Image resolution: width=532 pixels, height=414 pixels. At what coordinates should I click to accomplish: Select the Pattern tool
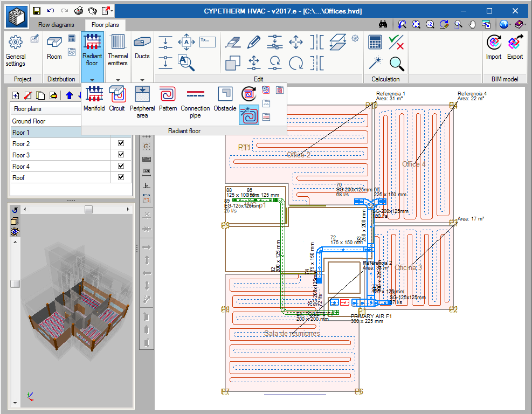[x=168, y=99]
